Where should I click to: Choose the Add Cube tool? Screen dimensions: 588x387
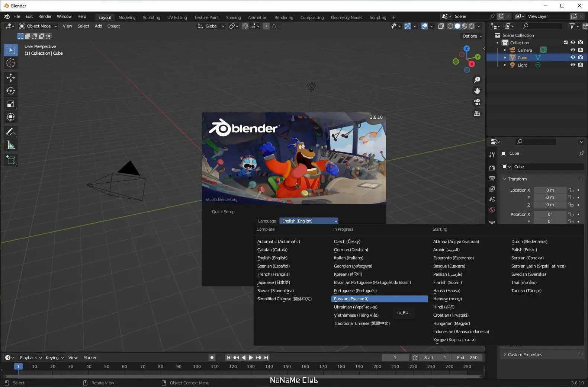[11, 160]
